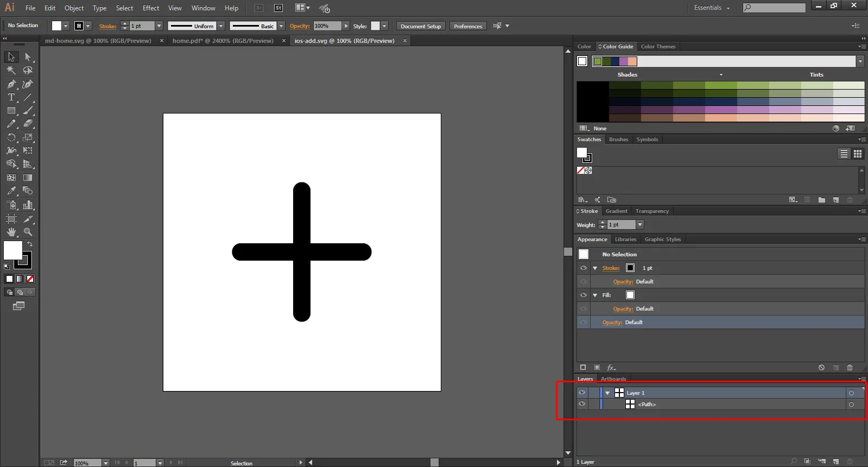The width and height of the screenshot is (868, 467).
Task: Click the zoom level field at bottom
Action: 87,463
